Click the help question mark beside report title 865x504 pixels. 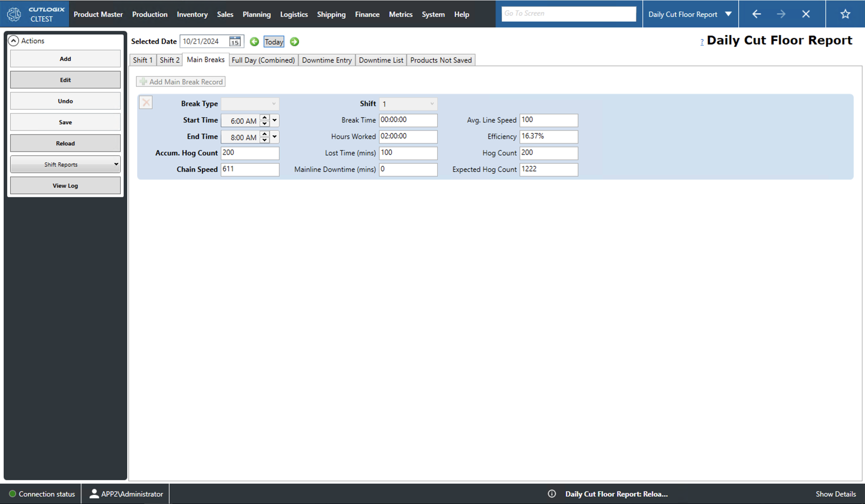tap(702, 42)
